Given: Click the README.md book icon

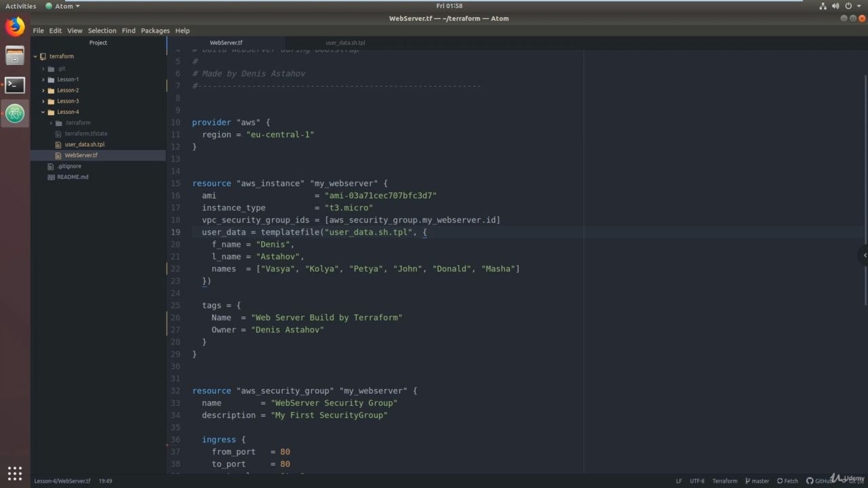Looking at the screenshot, I should (x=51, y=177).
